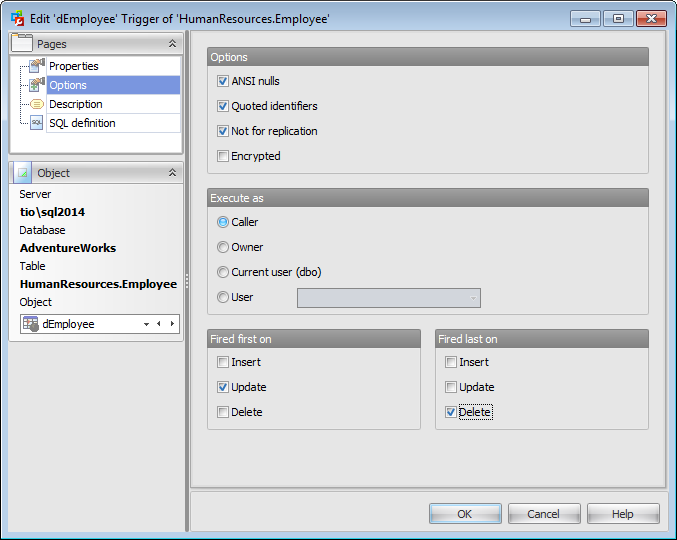
Task: Click the dEmployee trigger icon in Object box
Action: coord(31,324)
